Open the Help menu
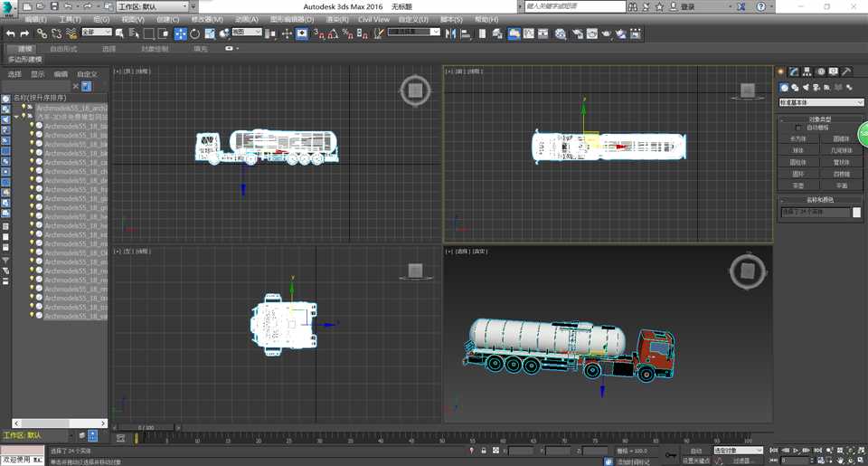This screenshot has width=868, height=466. (x=486, y=19)
